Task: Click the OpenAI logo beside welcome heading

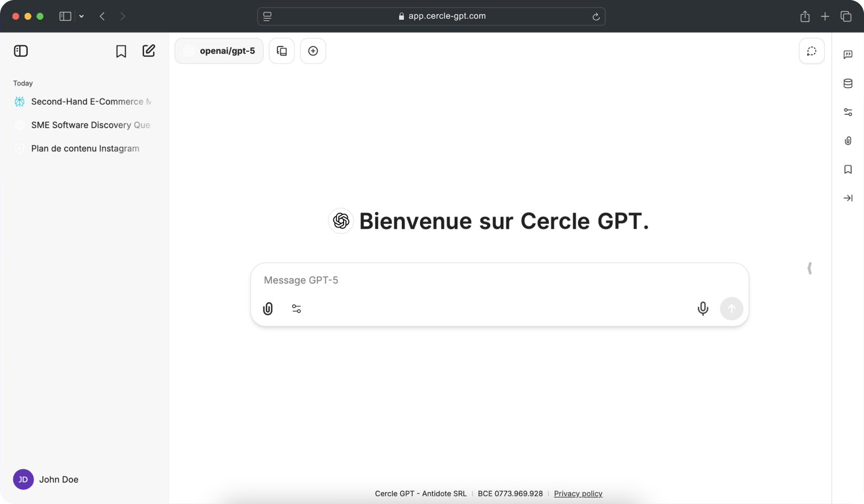Action: (x=341, y=220)
